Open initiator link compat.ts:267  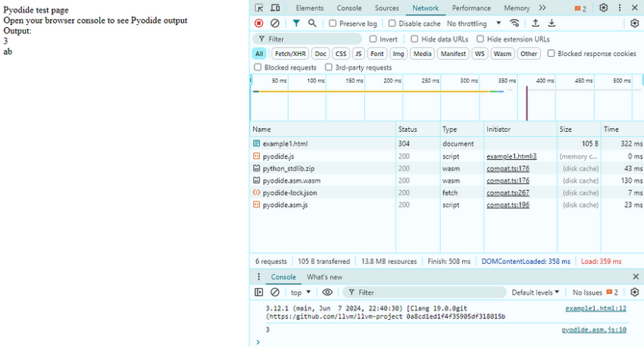tap(508, 192)
